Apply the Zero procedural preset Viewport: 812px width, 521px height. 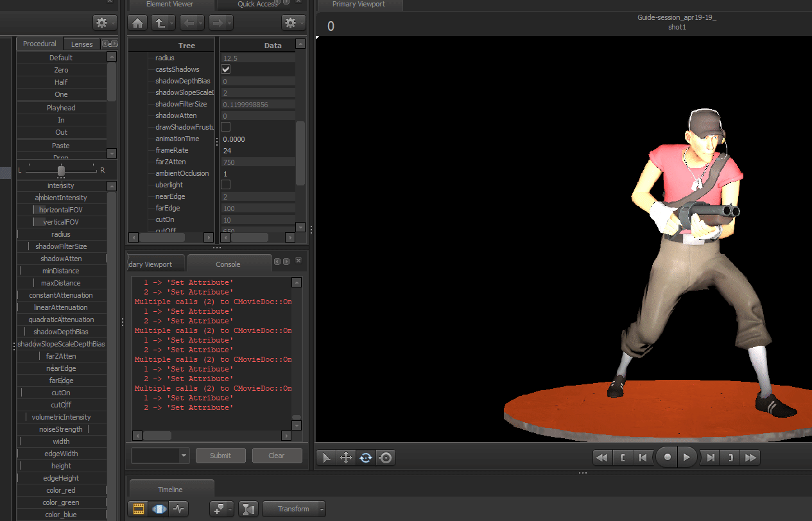61,70
